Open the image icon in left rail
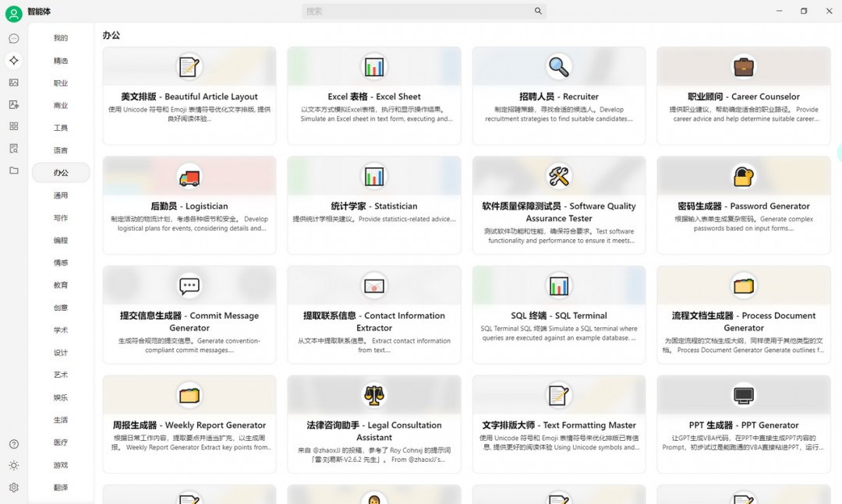 pyautogui.click(x=14, y=83)
